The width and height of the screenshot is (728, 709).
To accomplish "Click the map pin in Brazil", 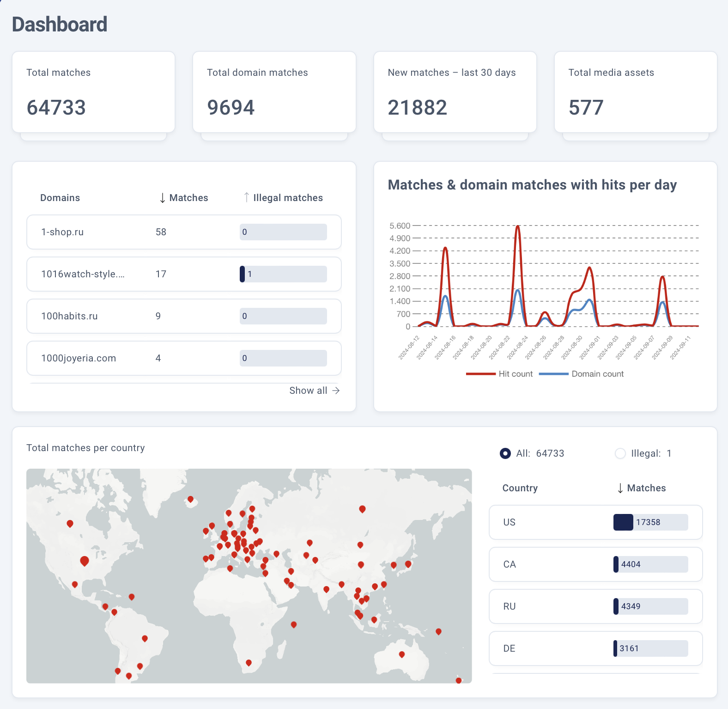I will (145, 638).
